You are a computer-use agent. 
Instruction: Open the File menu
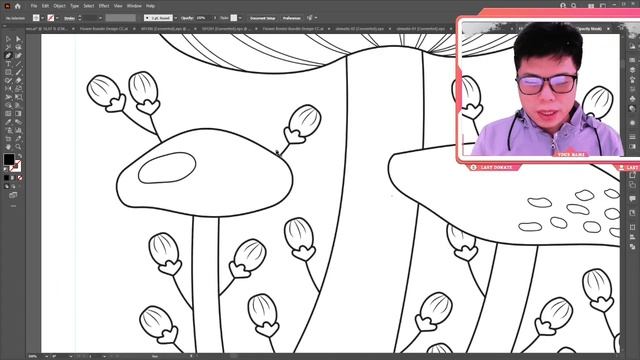point(34,6)
